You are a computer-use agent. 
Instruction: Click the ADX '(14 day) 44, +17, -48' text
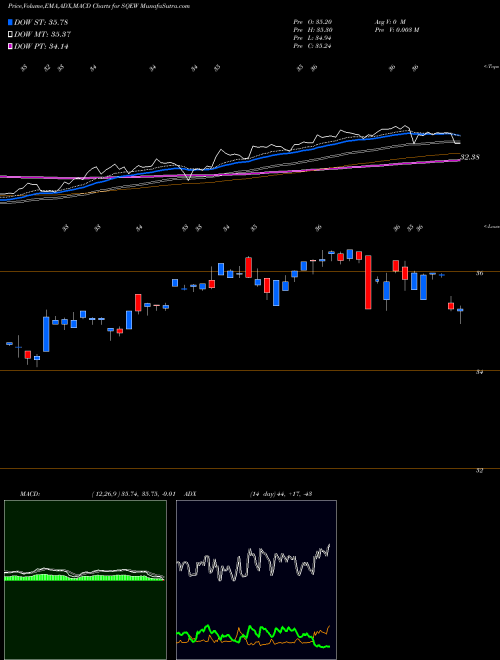pos(281,494)
